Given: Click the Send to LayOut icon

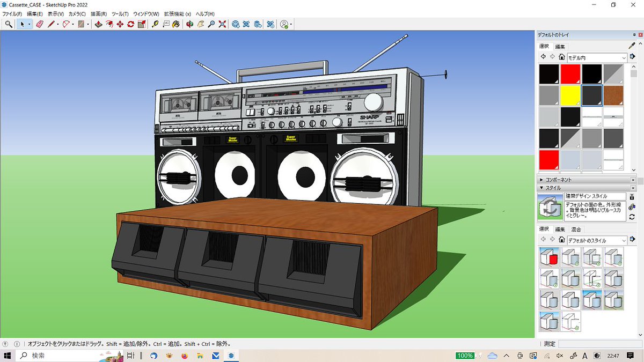Looking at the screenshot, I should coord(258,24).
